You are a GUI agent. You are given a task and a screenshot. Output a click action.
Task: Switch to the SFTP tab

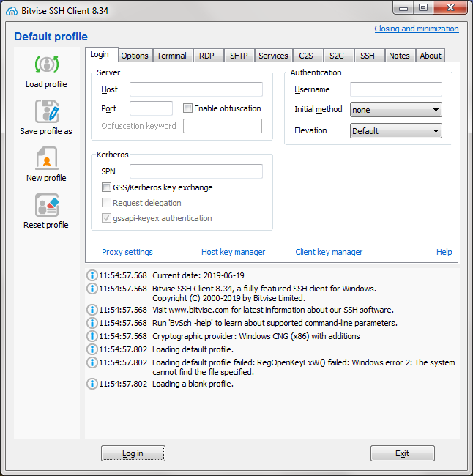pos(239,56)
